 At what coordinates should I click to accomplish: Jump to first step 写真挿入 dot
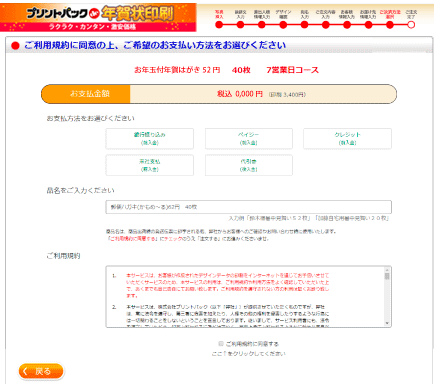pos(219,25)
